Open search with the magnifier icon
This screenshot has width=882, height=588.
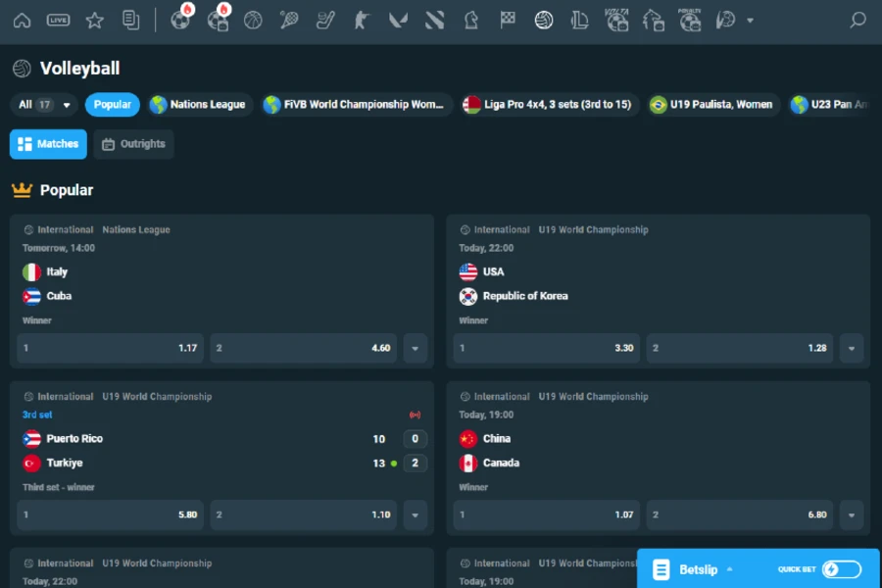pos(857,19)
